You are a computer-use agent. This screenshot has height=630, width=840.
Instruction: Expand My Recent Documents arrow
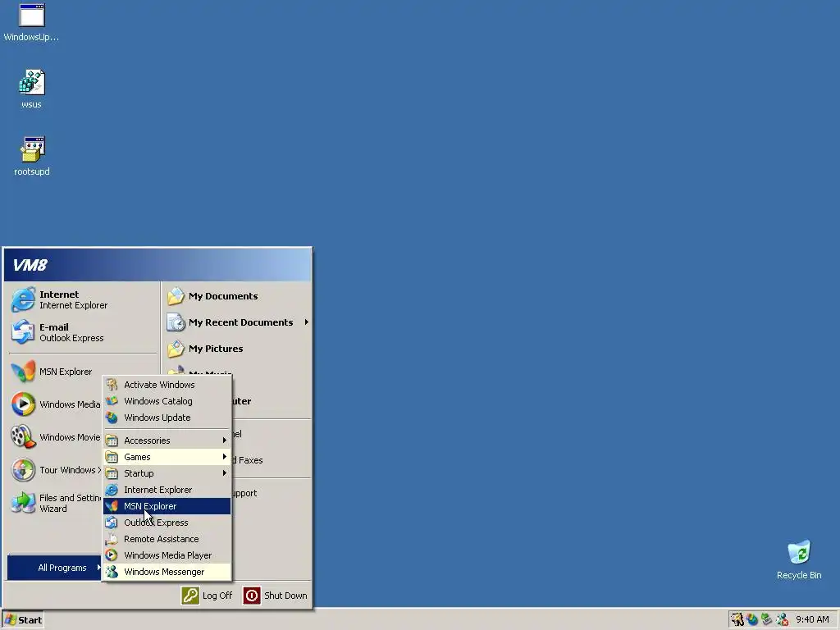(307, 322)
